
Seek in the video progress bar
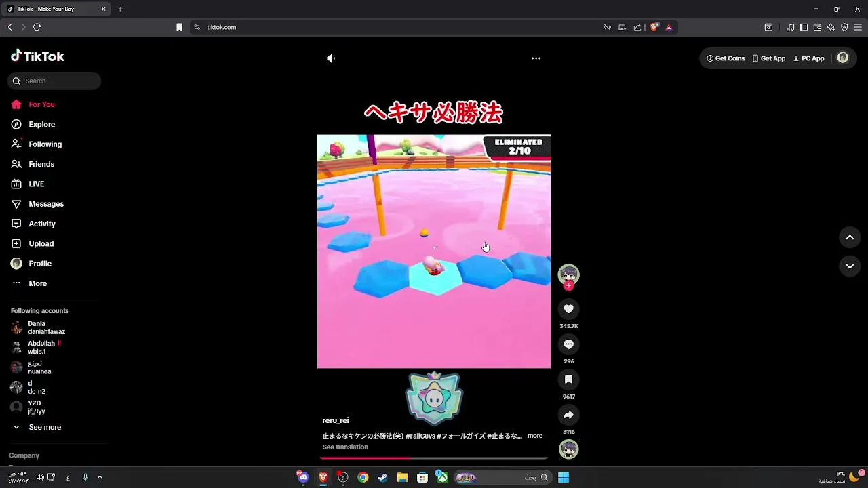434,458
